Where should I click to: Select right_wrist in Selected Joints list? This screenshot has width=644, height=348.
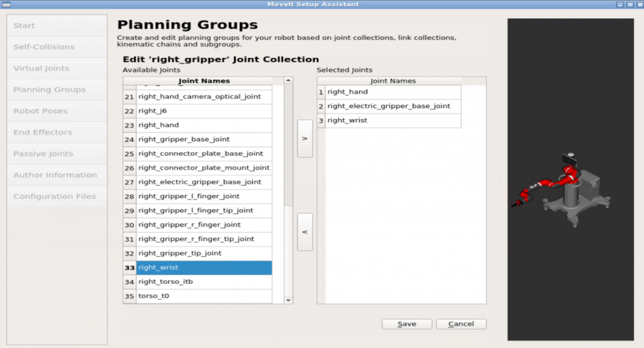(393, 120)
